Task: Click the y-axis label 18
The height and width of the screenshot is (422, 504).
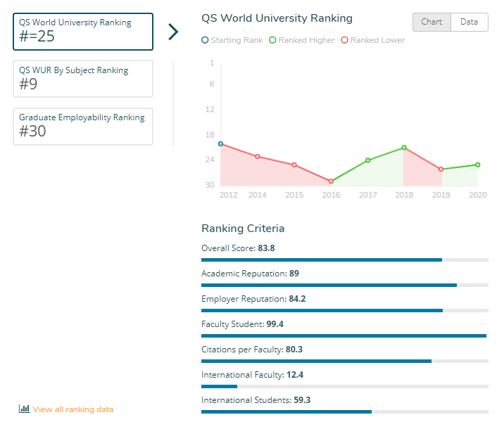Action: (210, 135)
